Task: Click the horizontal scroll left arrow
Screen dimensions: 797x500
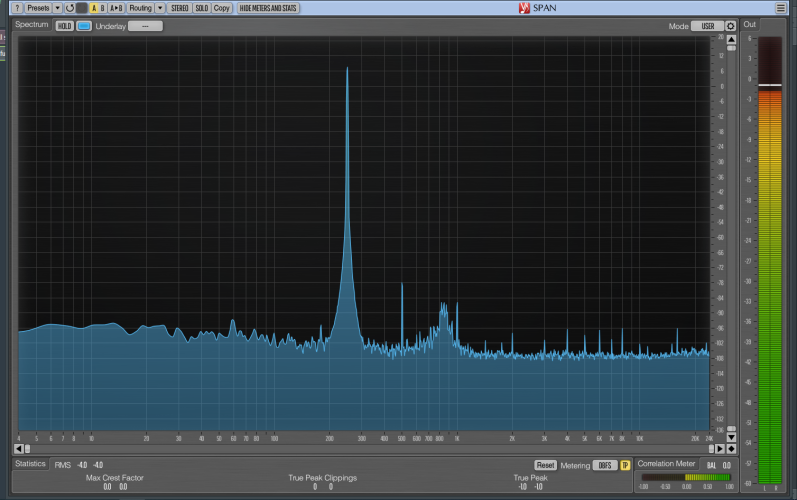Action: click(19, 449)
